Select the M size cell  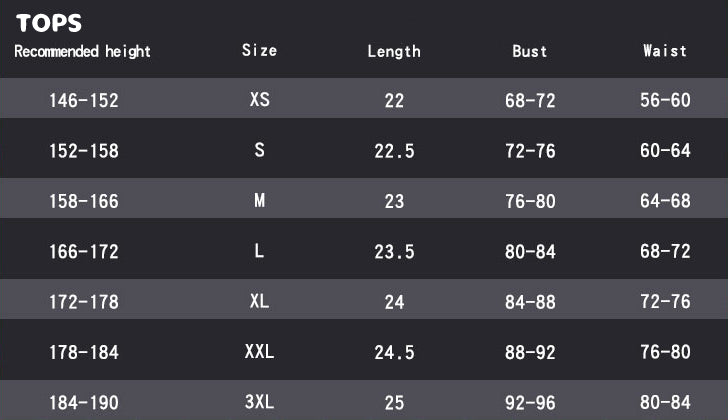click(259, 200)
